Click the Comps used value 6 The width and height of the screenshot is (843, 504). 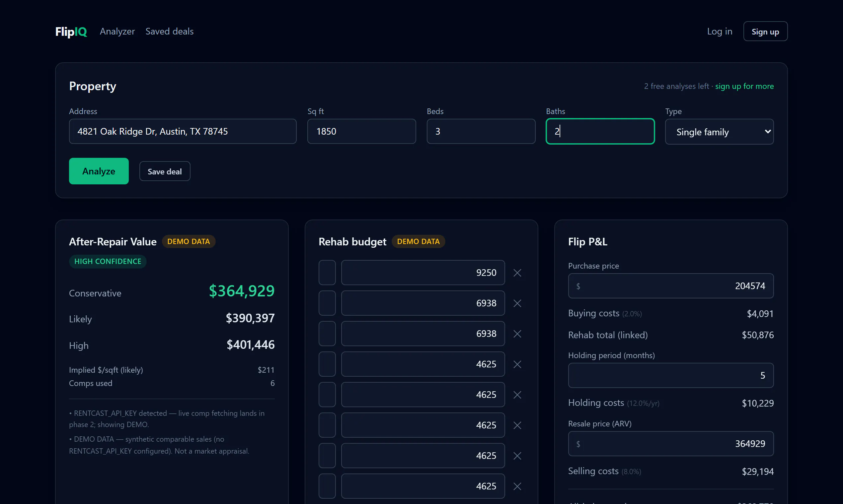coord(272,383)
